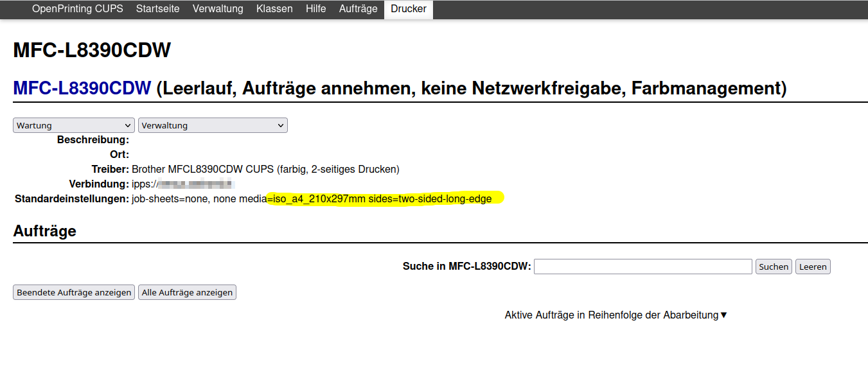Follow the blue MFC-L8390CDW printer link
The image size is (868, 368).
(82, 88)
